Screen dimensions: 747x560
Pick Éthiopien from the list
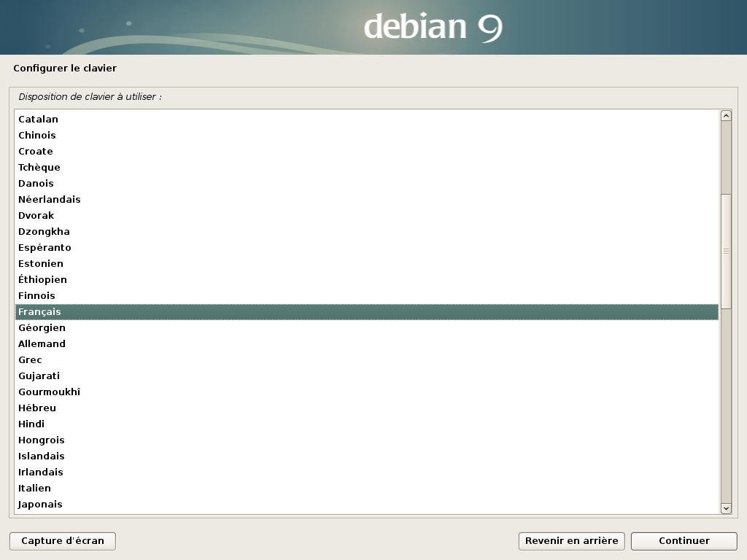(366, 279)
